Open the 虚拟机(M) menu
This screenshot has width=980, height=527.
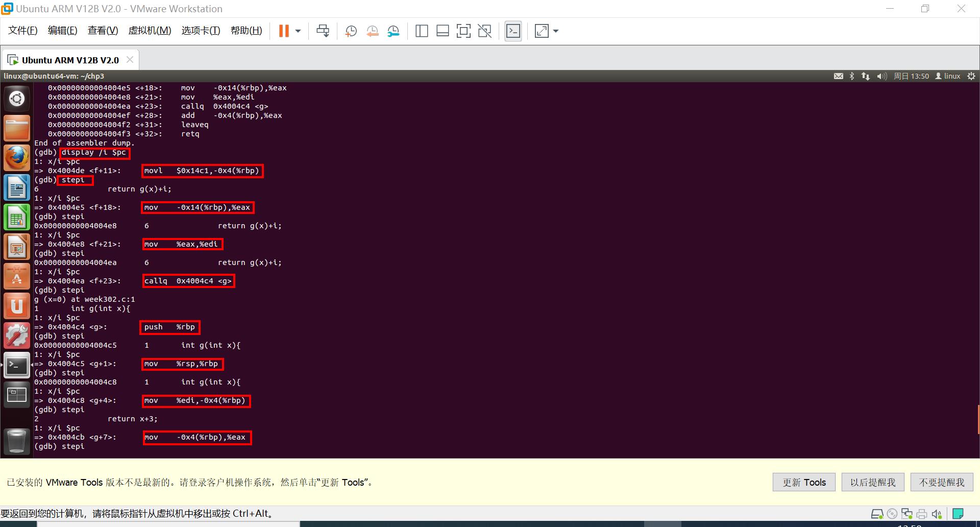[x=150, y=31]
